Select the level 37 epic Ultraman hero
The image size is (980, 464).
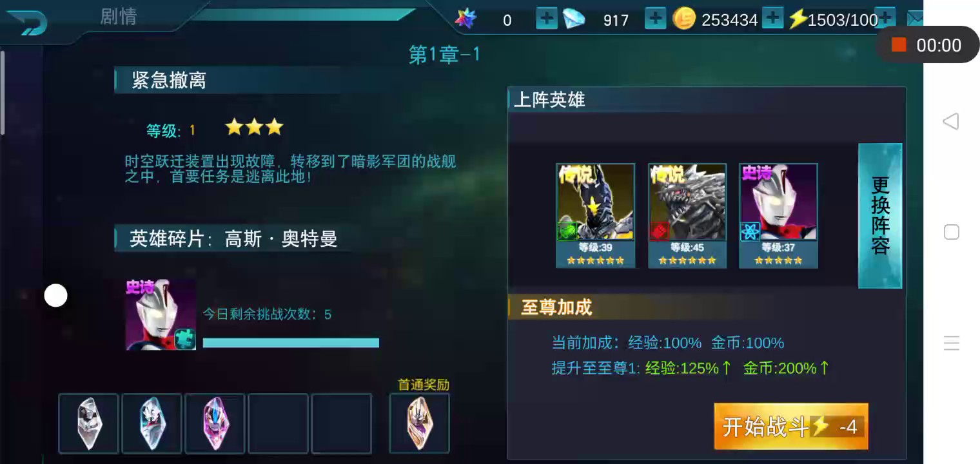(x=778, y=215)
